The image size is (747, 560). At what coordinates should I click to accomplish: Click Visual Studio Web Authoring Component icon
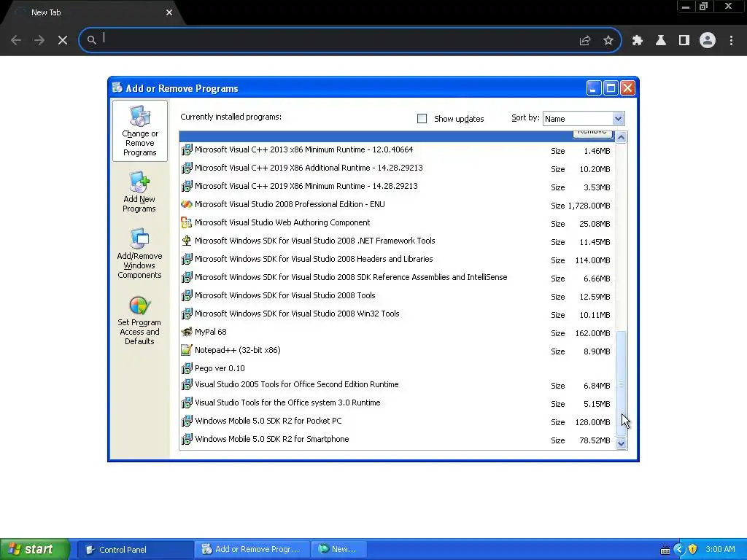point(187,222)
